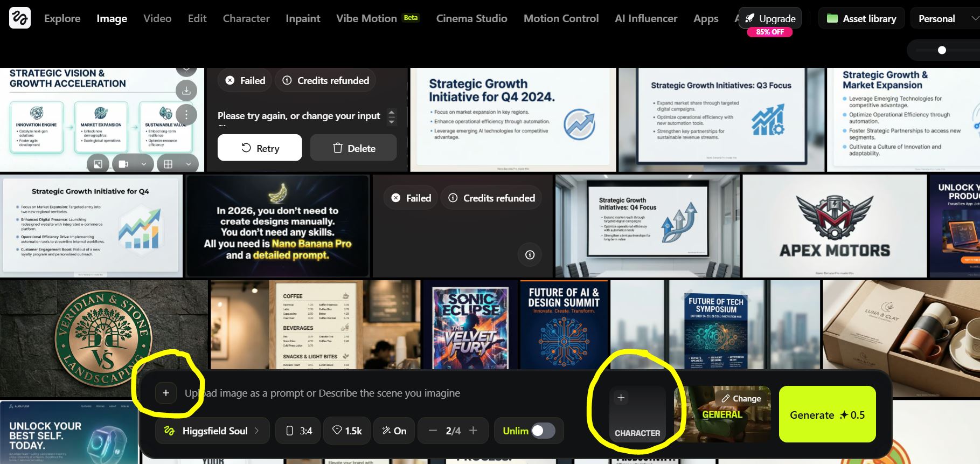Add a character with the plus icon

pyautogui.click(x=621, y=398)
